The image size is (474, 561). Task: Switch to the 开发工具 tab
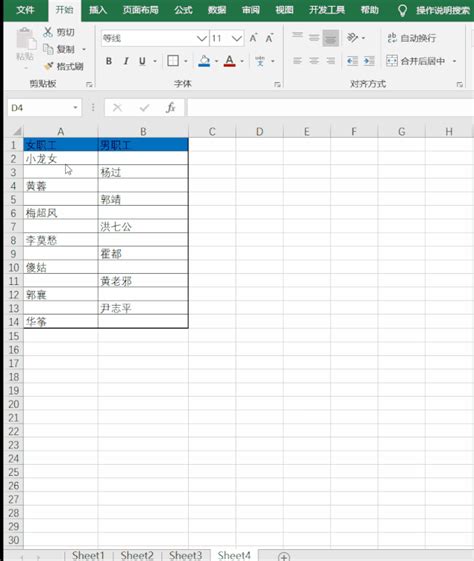tap(327, 10)
